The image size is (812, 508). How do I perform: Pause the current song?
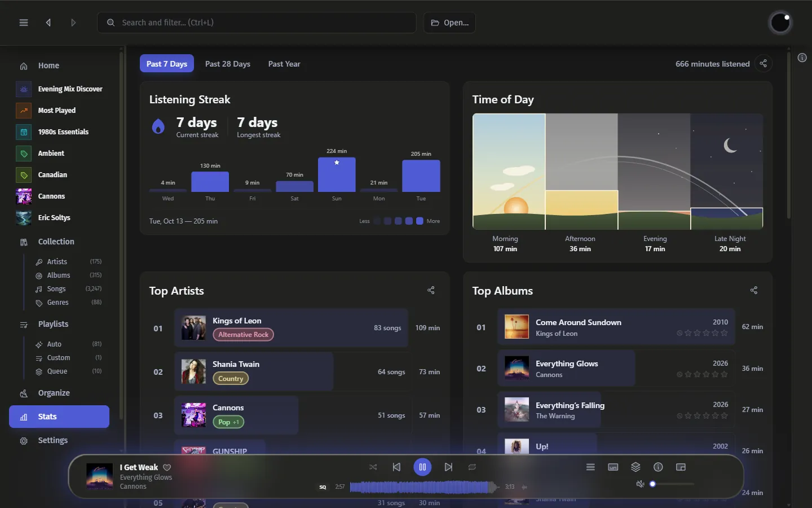(x=422, y=467)
